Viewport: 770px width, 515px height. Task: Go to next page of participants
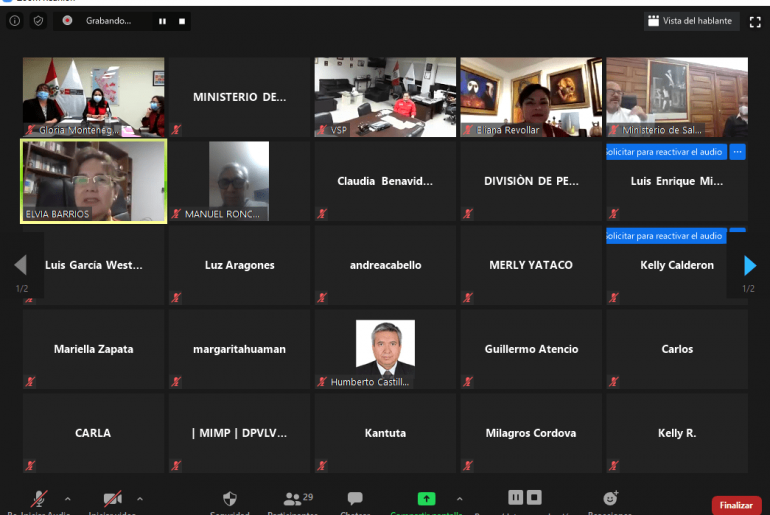[x=750, y=265]
